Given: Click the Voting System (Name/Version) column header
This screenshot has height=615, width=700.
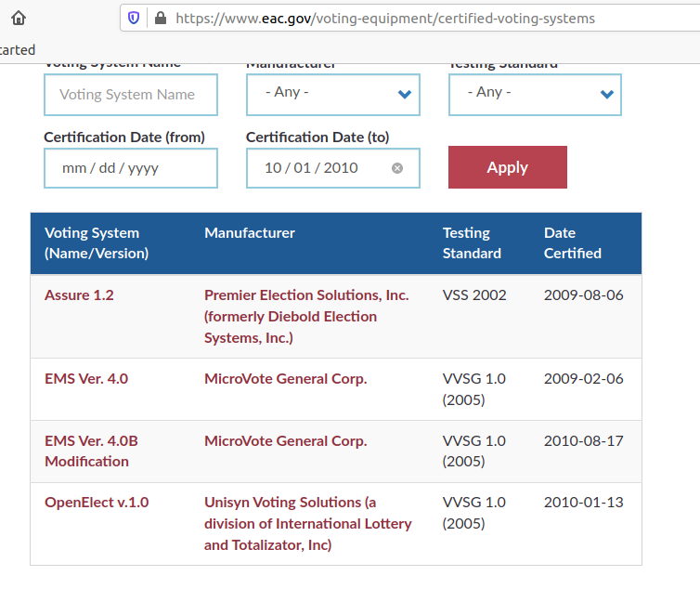Looking at the screenshot, I should 97,243.
